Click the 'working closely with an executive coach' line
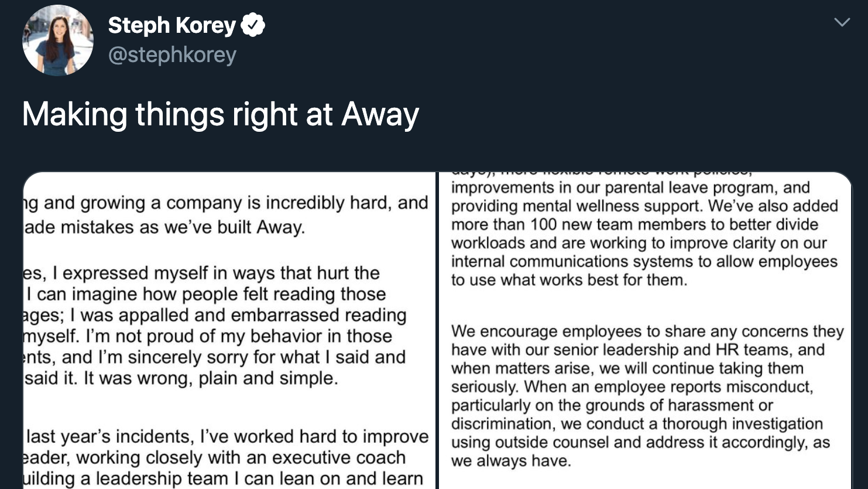 (x=214, y=458)
